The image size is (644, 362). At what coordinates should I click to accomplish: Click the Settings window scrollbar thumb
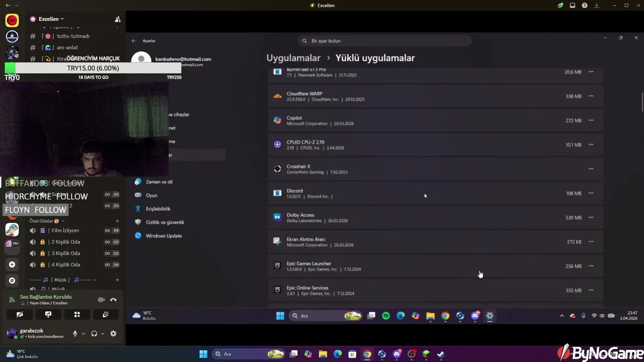(x=642, y=102)
